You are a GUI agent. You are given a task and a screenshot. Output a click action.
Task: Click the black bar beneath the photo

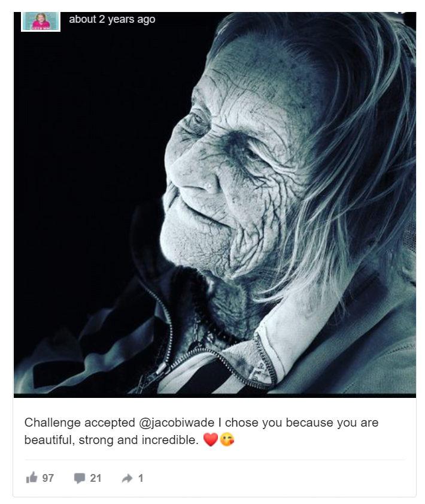point(215,396)
